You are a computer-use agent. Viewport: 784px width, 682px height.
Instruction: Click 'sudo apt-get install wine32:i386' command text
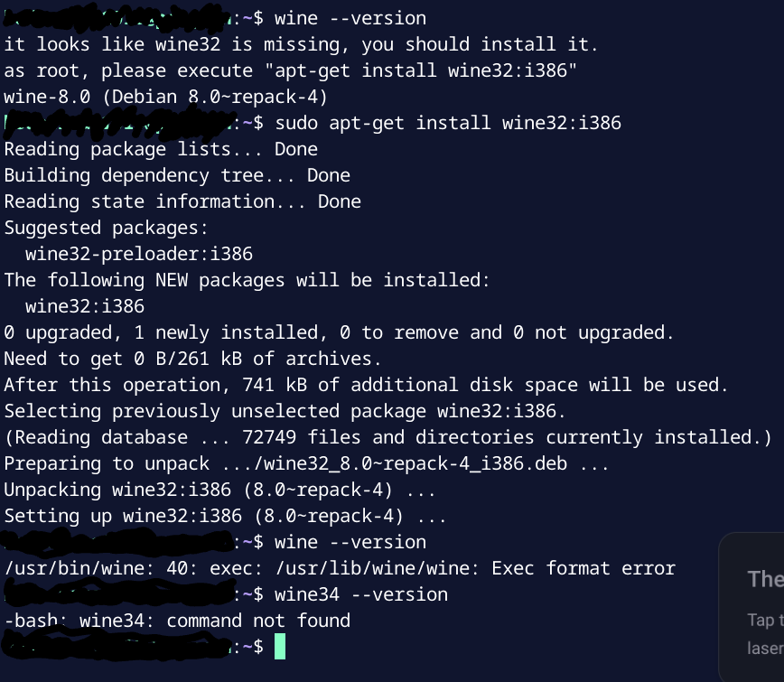tap(448, 123)
